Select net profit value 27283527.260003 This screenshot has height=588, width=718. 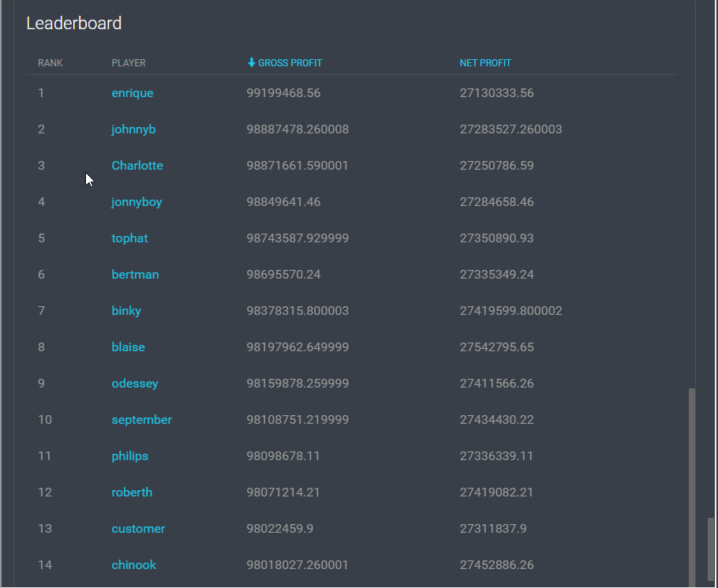click(511, 129)
